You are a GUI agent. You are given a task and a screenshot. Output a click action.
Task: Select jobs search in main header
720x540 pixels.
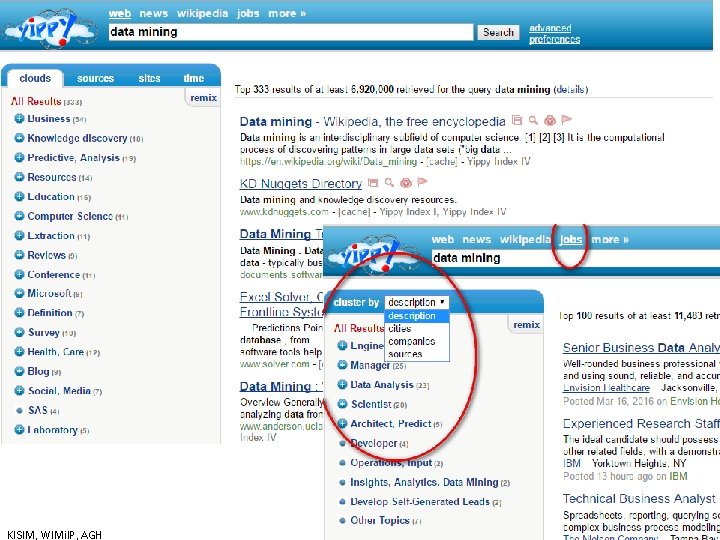(248, 14)
